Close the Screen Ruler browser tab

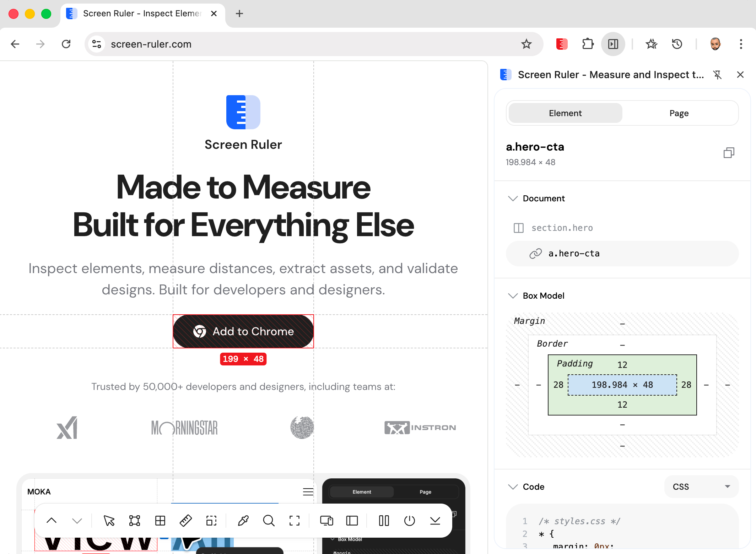point(214,14)
